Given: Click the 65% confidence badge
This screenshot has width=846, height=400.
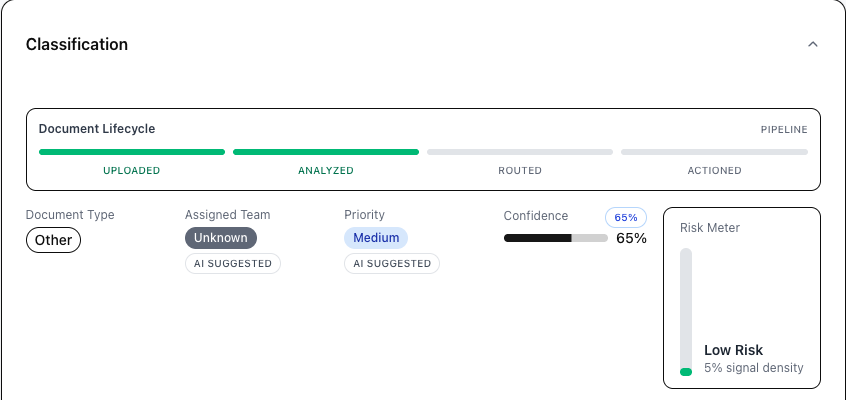Looking at the screenshot, I should pos(626,217).
